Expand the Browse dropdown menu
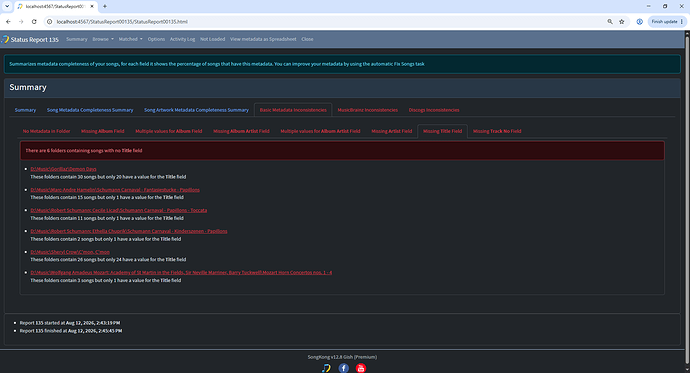The width and height of the screenshot is (690, 373). (103, 39)
